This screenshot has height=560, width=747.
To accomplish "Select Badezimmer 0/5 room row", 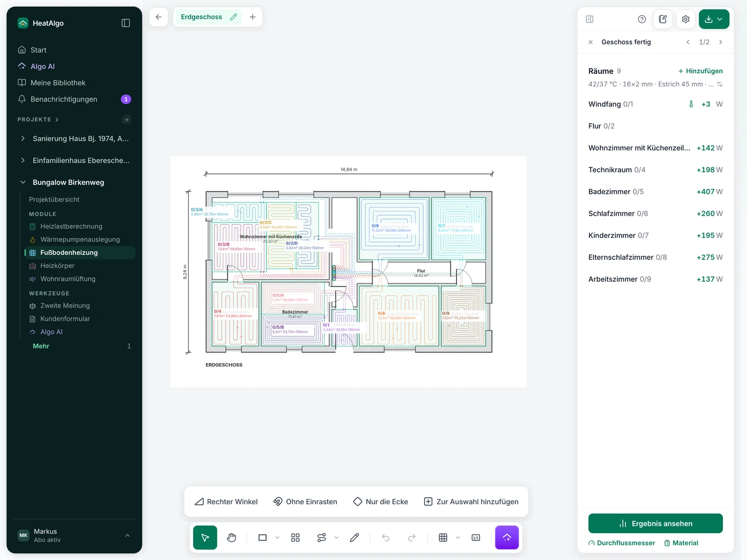I will tap(656, 191).
